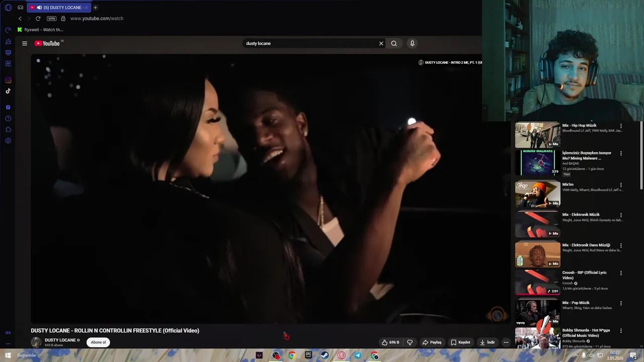Viewport: 644px width, 362px height.
Task: Open the music player sidebar icon
Action: point(8,108)
